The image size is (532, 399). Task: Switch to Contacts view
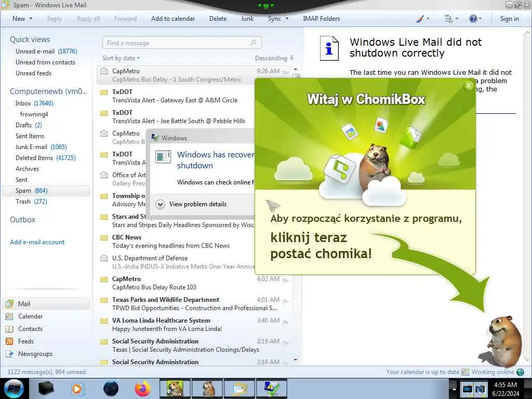pyautogui.click(x=30, y=329)
